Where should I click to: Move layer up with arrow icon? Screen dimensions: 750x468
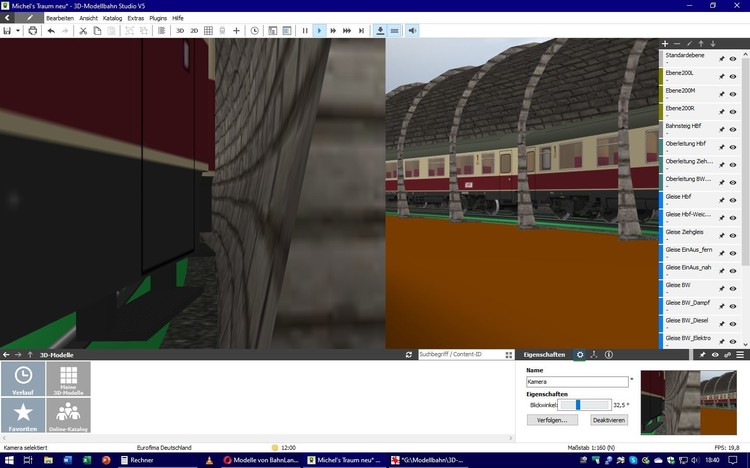[701, 44]
